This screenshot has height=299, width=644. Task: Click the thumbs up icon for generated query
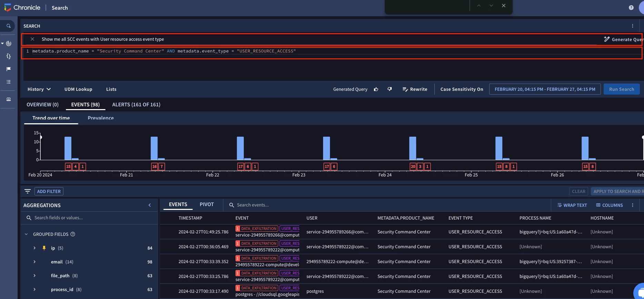pyautogui.click(x=376, y=89)
